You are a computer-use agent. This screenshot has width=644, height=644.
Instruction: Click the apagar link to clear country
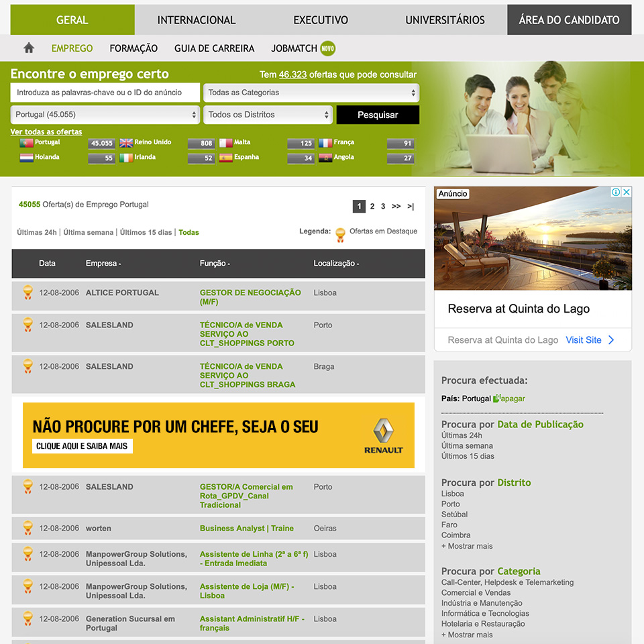(513, 398)
